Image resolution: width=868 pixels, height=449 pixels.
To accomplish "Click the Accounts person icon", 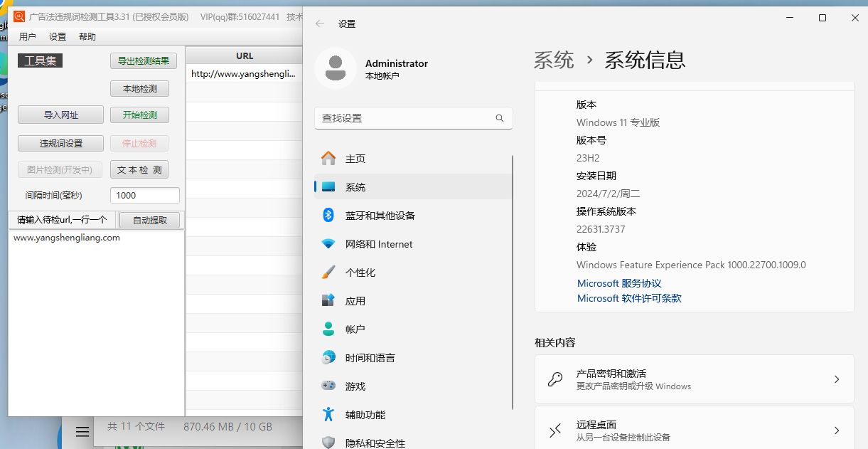I will click(x=328, y=329).
